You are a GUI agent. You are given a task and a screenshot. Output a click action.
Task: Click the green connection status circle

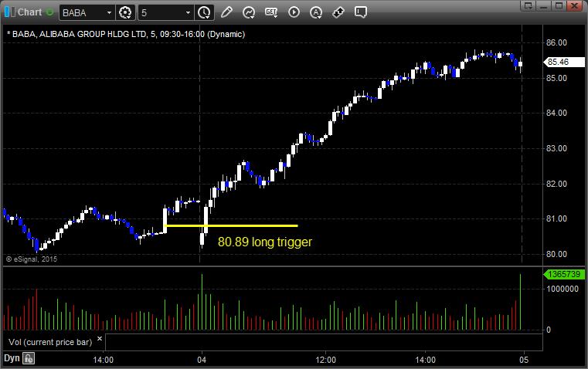click(x=49, y=12)
